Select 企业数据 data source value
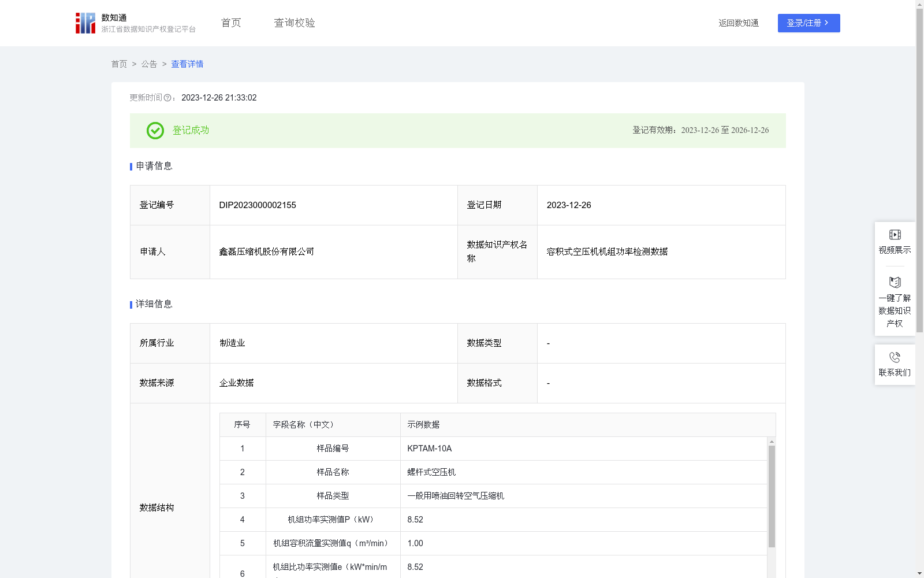The height and width of the screenshot is (578, 924). coord(237,383)
